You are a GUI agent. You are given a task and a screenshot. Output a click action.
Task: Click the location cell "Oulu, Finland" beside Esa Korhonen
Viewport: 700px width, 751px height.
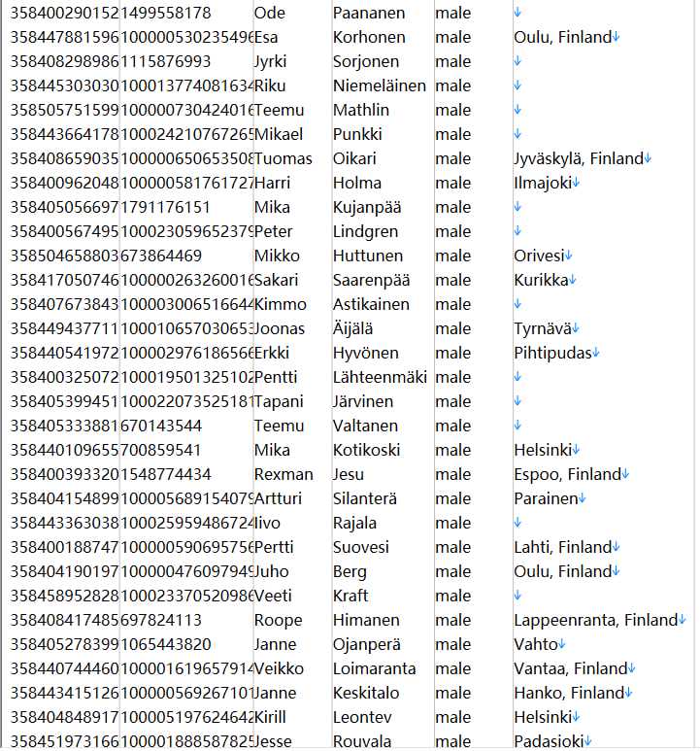(x=563, y=37)
